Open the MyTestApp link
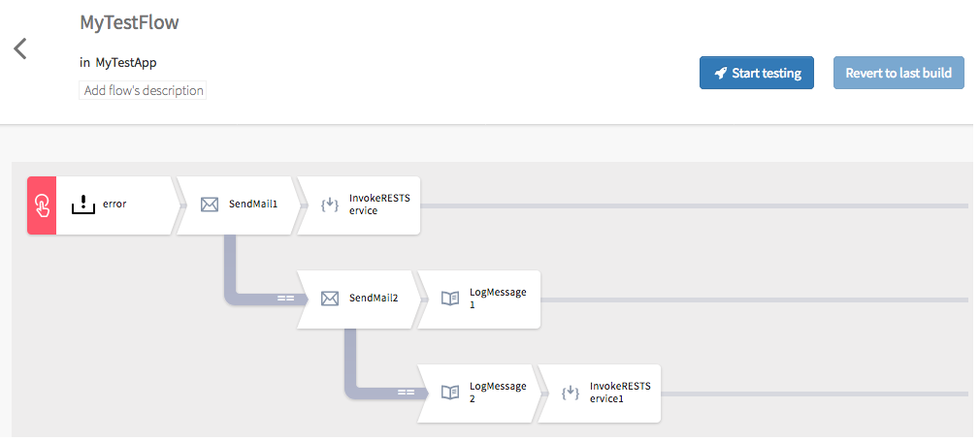980x441 pixels. (x=126, y=63)
